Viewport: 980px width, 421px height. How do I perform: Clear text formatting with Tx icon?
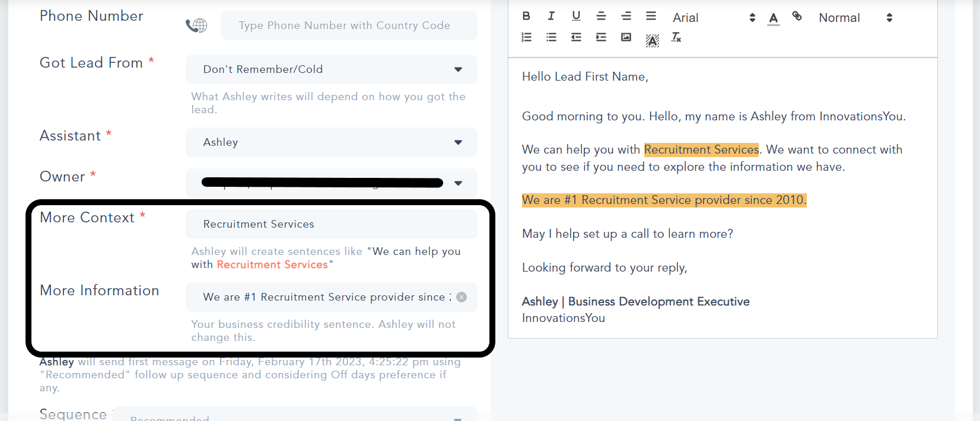tap(676, 37)
